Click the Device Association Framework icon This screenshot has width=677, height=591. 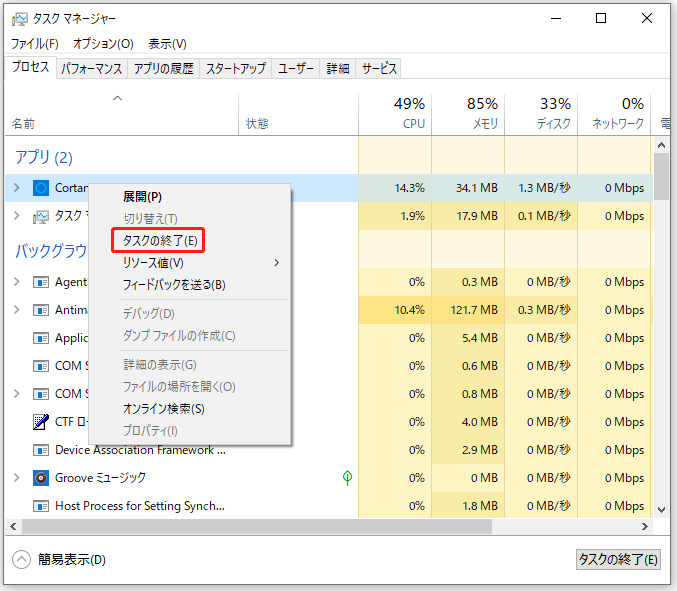41,450
